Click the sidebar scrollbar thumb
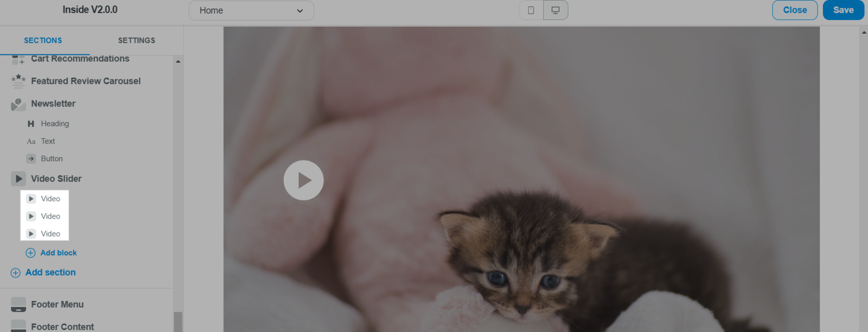 [x=178, y=322]
